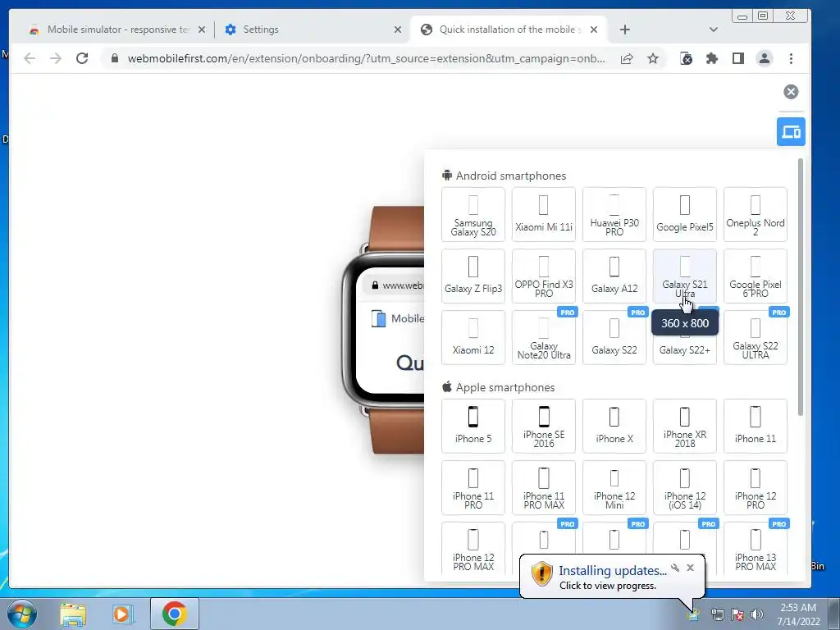Pick iPhone 12 PRO MAX device
This screenshot has width=840, height=630.
[473, 549]
